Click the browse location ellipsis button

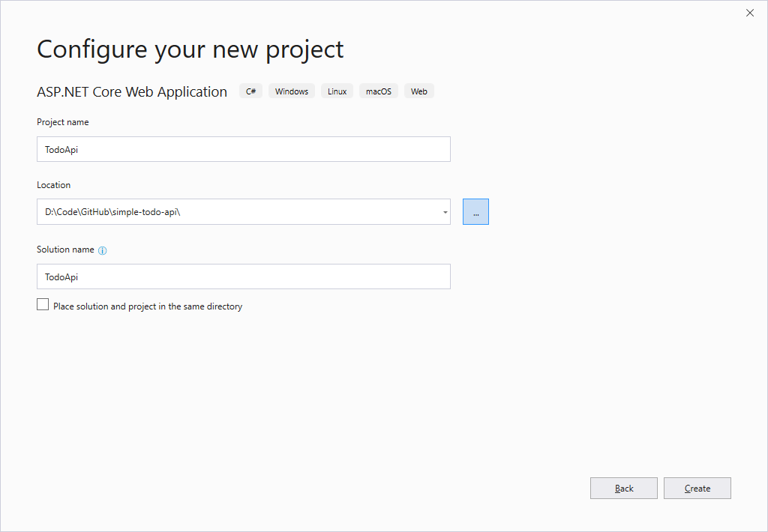[475, 212]
